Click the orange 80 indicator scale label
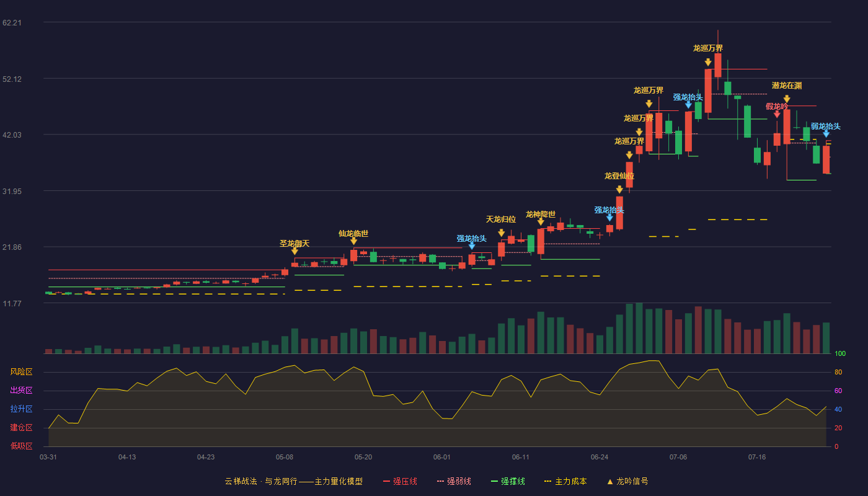 (x=838, y=373)
